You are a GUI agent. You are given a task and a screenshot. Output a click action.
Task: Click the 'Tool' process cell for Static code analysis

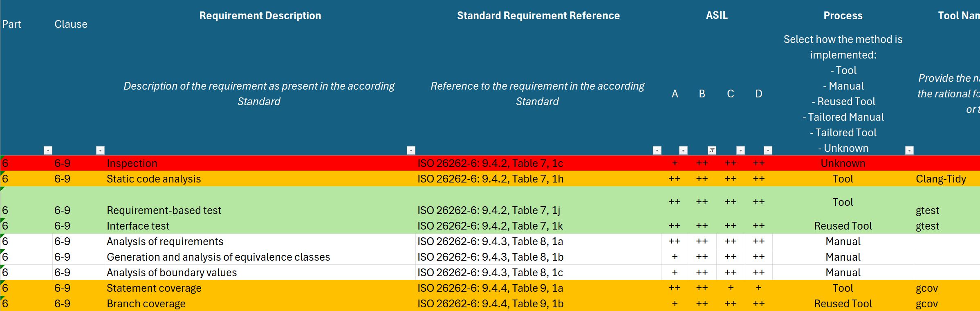[x=843, y=179]
